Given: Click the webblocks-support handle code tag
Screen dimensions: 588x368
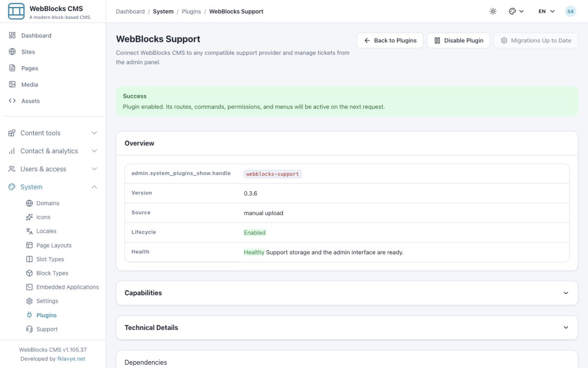Looking at the screenshot, I should [272, 174].
